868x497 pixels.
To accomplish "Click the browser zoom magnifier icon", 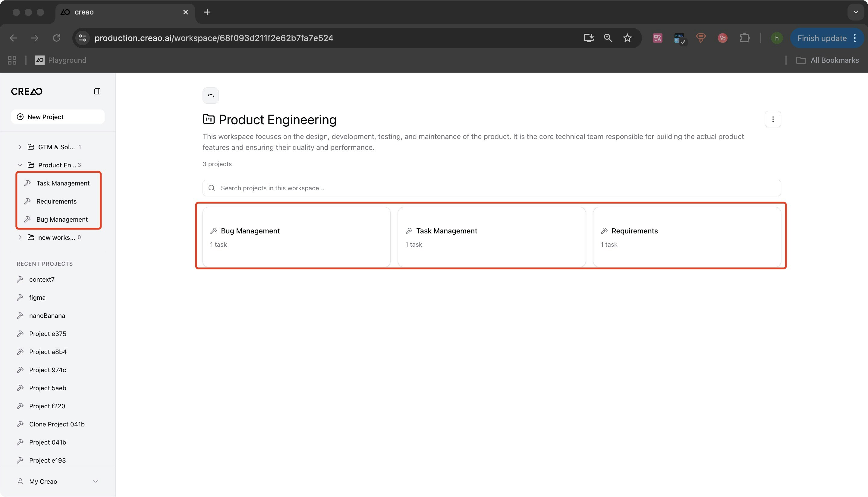I will point(608,38).
